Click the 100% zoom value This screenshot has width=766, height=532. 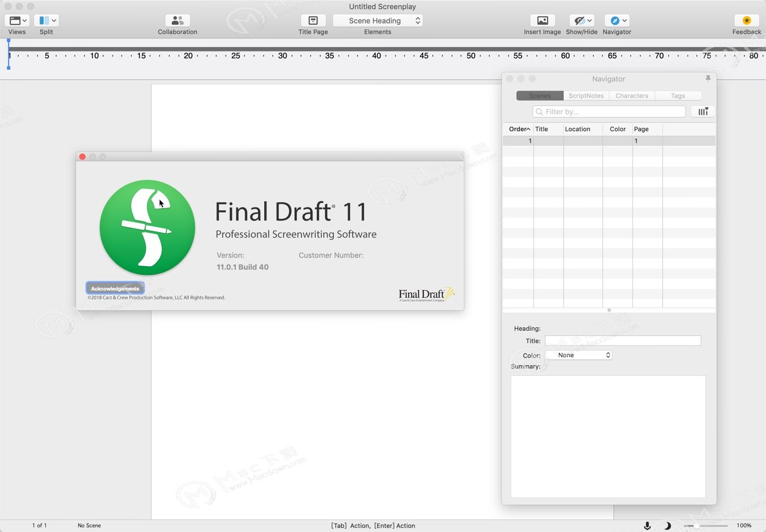pyautogui.click(x=744, y=526)
